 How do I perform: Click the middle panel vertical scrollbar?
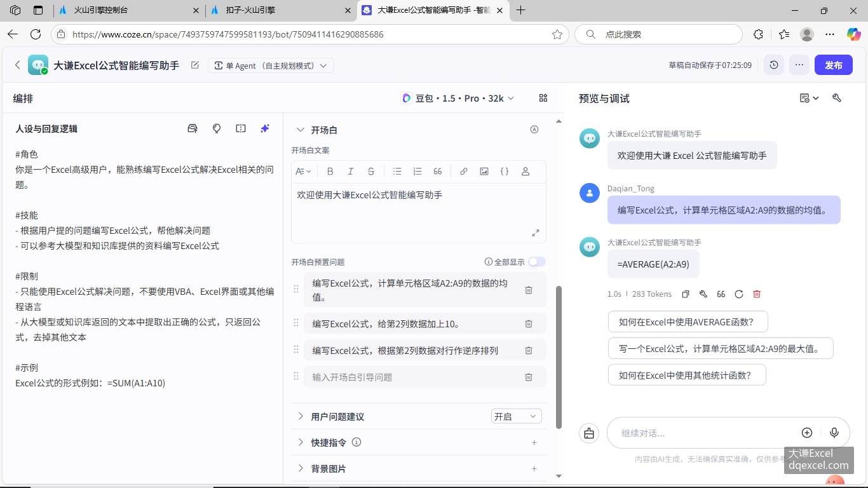pos(559,357)
